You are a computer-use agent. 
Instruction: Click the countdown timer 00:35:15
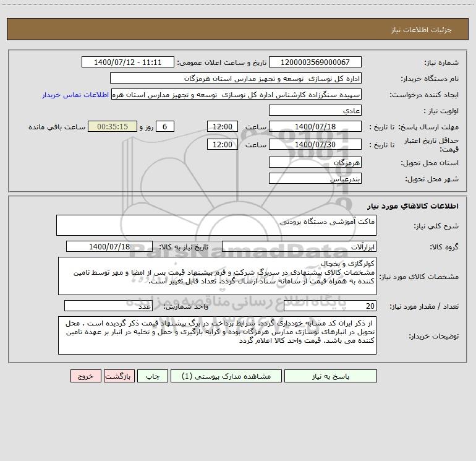[x=113, y=126]
